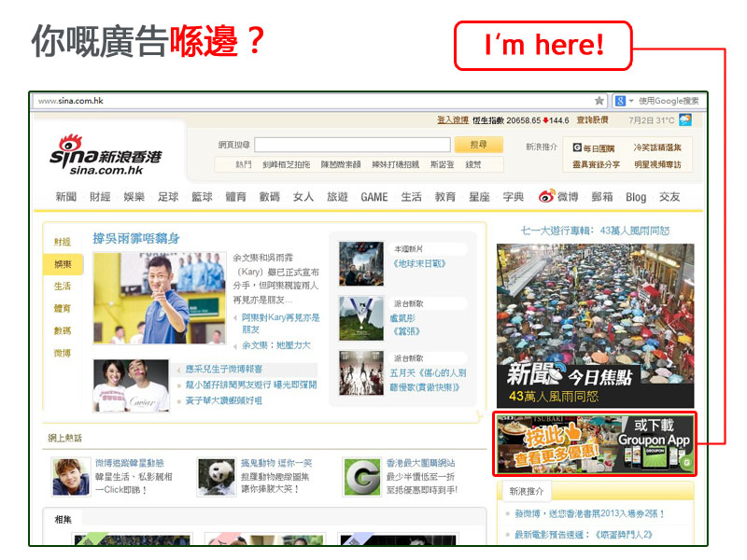Viewport: 747px width, 560px height.
Task: Focus the 網頁搜尋 search input field
Action: [352, 145]
